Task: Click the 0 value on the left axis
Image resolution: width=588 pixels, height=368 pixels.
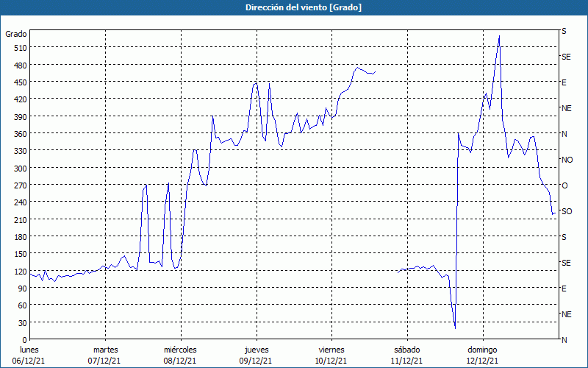Action: 24,340
